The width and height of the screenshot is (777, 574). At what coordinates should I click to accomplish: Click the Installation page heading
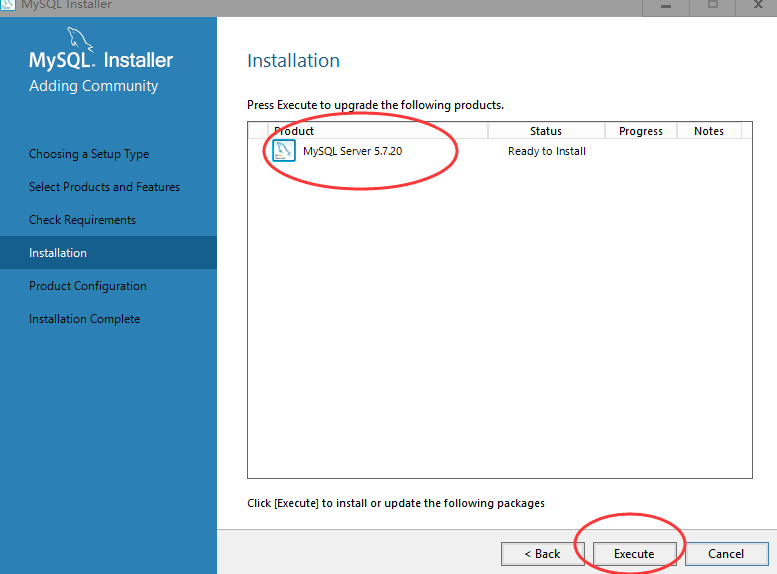(293, 60)
